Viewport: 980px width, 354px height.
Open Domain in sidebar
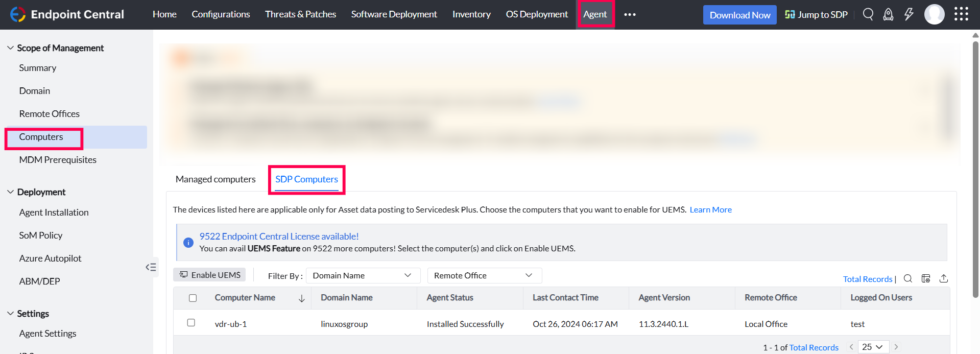point(35,91)
